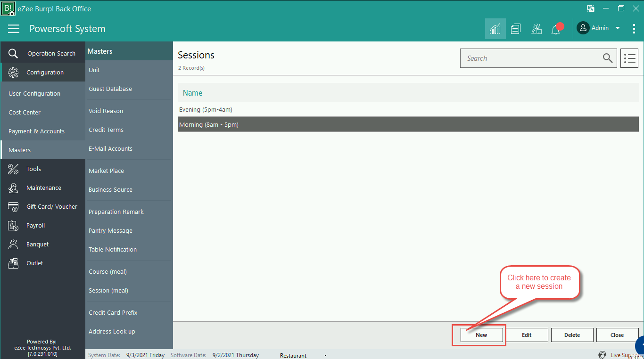Image resolution: width=644 pixels, height=359 pixels.
Task: Click the translate icon in title bar
Action: pyautogui.click(x=590, y=8)
